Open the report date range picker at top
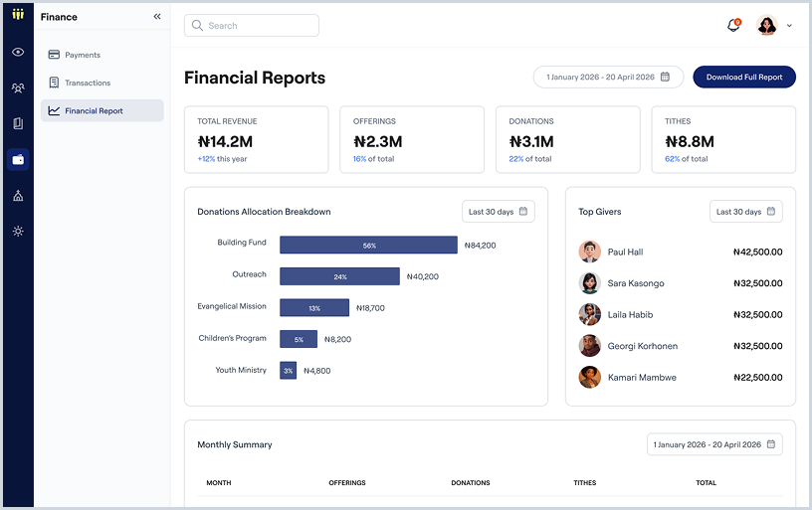 tap(608, 78)
